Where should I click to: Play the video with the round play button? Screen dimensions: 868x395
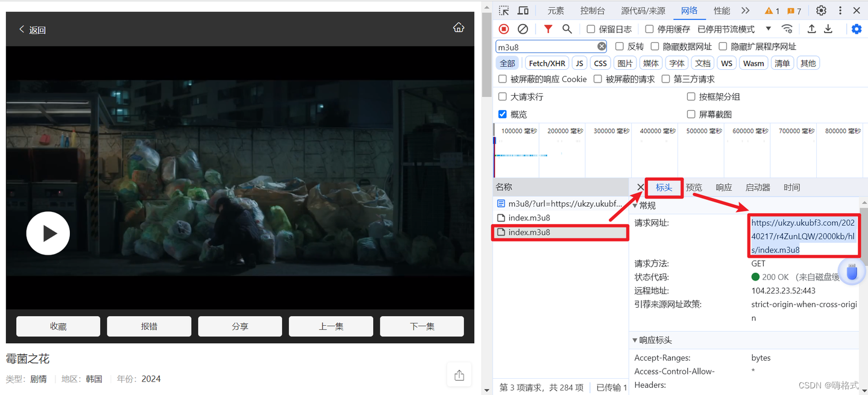point(48,233)
